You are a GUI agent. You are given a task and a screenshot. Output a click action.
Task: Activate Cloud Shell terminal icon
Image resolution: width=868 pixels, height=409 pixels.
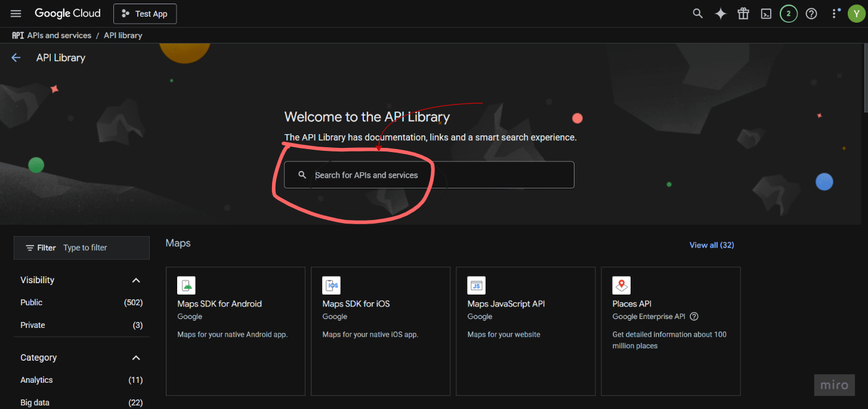pos(766,14)
